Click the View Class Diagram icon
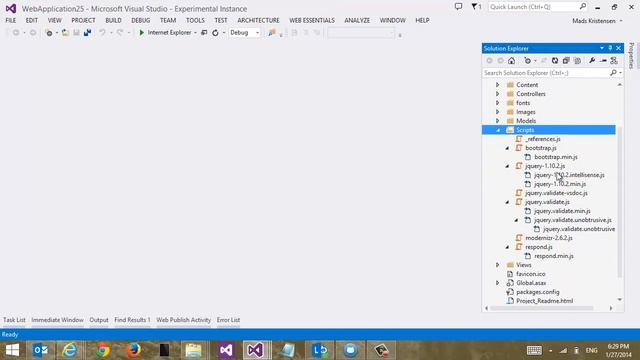Image resolution: width=640 pixels, height=360 pixels. tap(614, 60)
